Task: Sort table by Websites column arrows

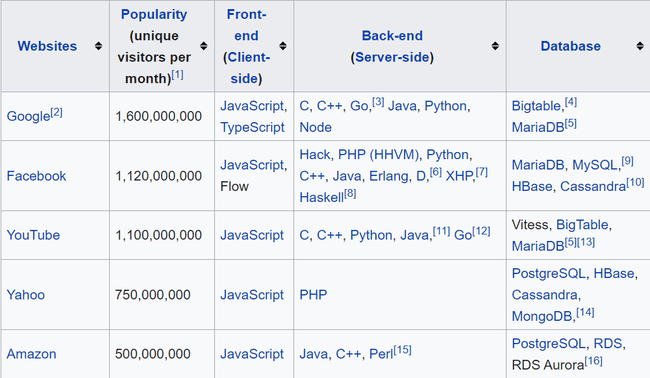Action: point(98,46)
